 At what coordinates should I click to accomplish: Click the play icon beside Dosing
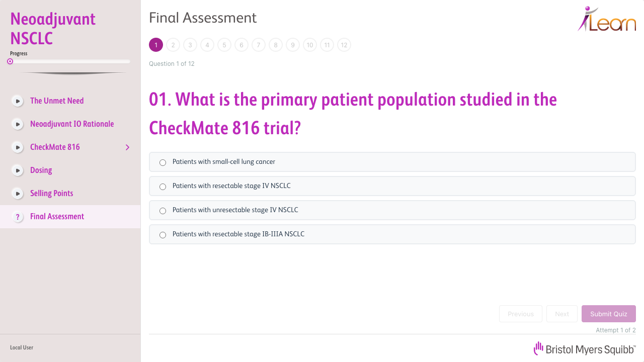pyautogui.click(x=18, y=170)
